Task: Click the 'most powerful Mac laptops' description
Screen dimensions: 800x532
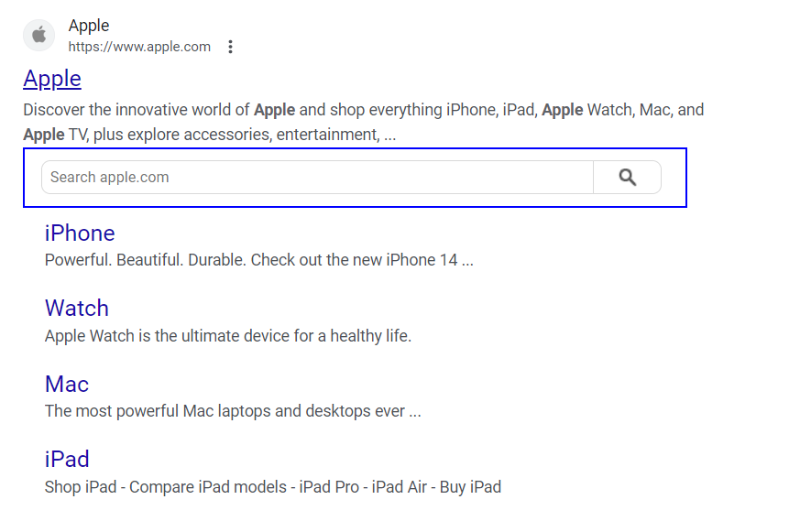Action: click(233, 411)
